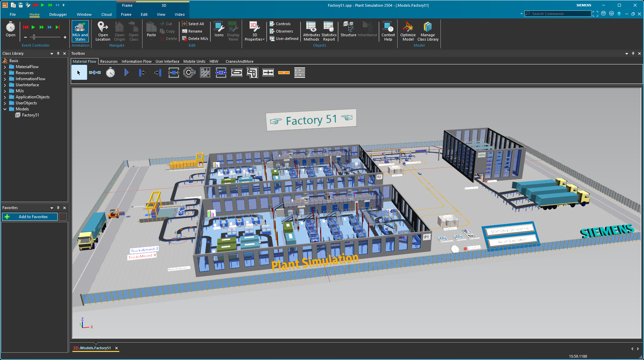The height and width of the screenshot is (360, 644).
Task: Open the Debugger ribbon menu
Action: [58, 14]
